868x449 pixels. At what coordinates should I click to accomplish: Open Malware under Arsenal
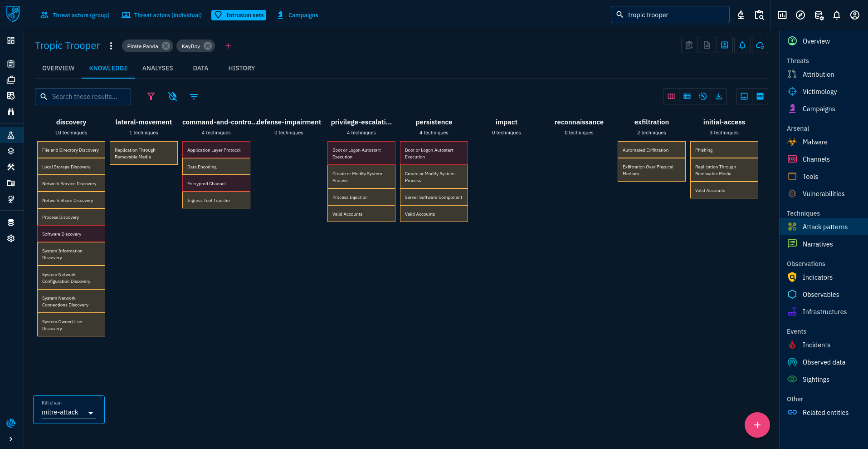coord(824,142)
